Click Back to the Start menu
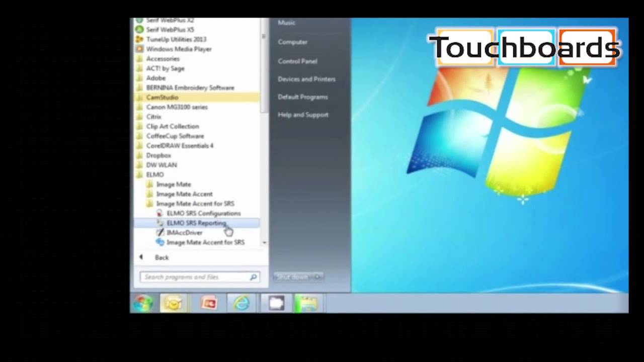Screen dimensions: 644x362 click(x=162, y=257)
